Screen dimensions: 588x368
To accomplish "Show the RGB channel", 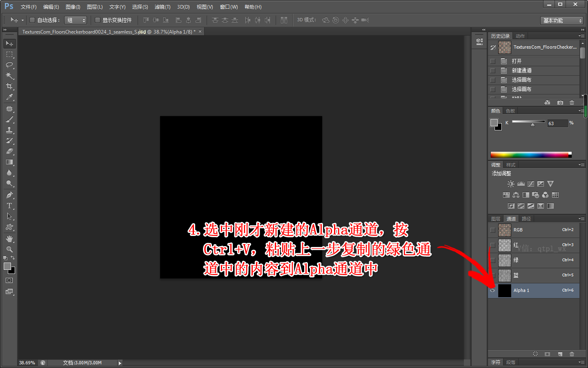I will 492,230.
